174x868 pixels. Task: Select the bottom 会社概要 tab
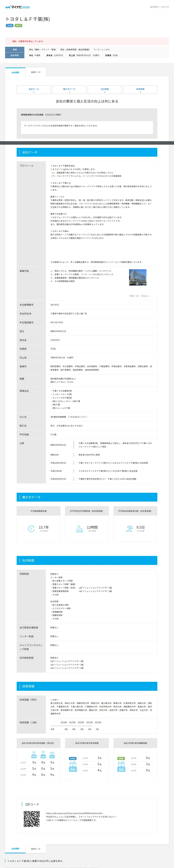[15, 849]
